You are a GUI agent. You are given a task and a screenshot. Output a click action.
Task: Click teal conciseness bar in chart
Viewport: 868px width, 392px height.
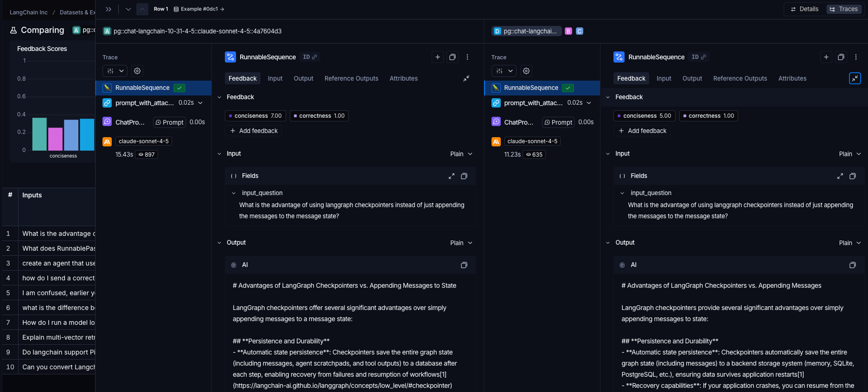coord(39,134)
